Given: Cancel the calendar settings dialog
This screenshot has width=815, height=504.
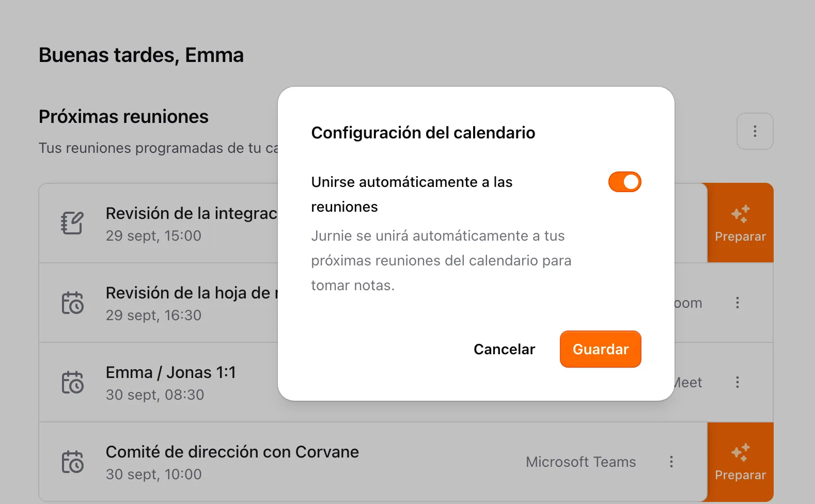Looking at the screenshot, I should coord(504,349).
